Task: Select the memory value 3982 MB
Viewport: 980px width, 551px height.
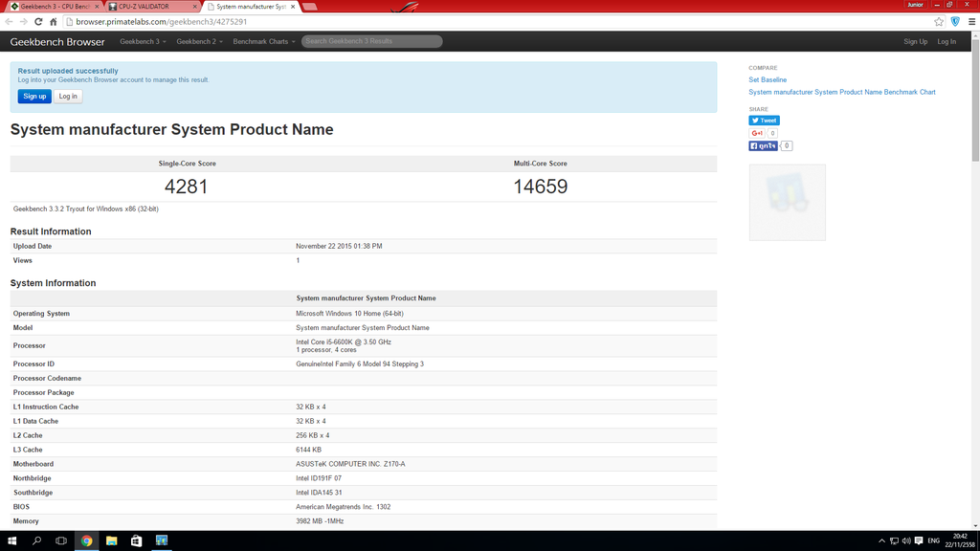Action: (x=320, y=521)
